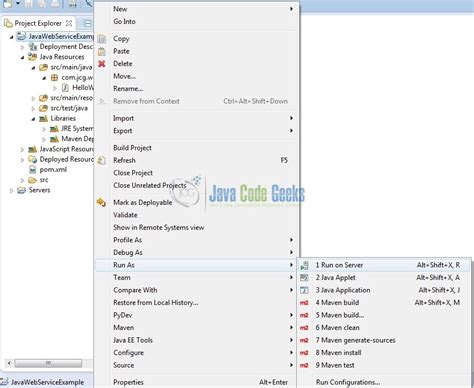The image size is (474, 388).
Task: Collapse the Libraries node
Action: pyautogui.click(x=33, y=119)
